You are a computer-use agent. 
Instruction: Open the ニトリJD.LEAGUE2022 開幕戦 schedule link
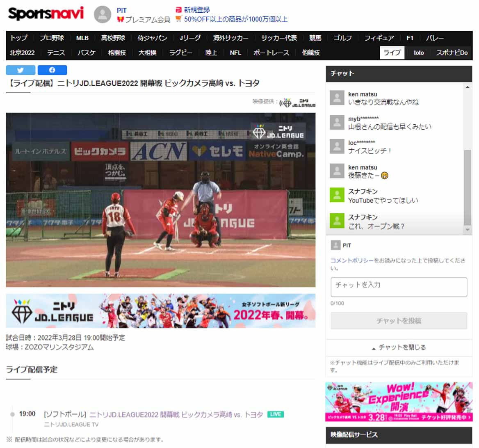pyautogui.click(x=176, y=414)
